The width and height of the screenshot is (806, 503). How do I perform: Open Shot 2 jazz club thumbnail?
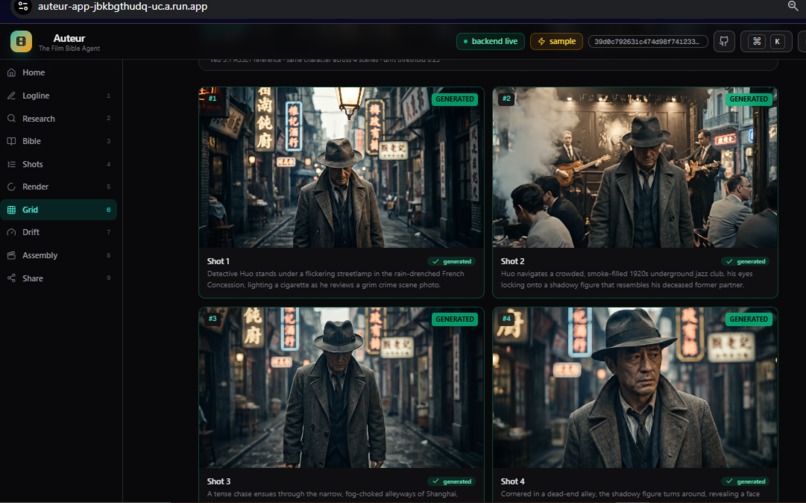635,167
